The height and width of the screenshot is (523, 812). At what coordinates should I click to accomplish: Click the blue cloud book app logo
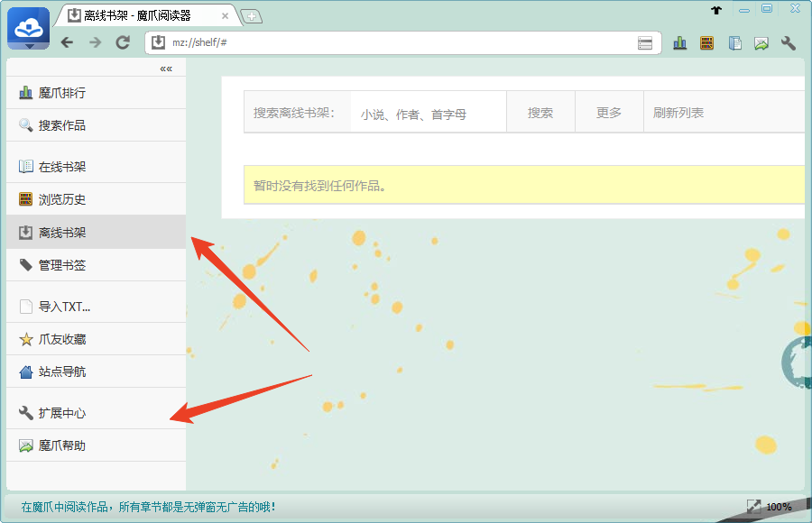tap(29, 29)
